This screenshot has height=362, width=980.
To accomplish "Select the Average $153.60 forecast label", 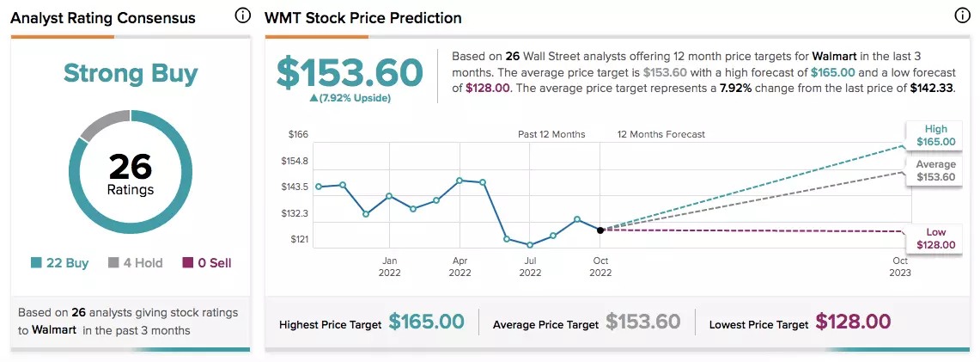I will (x=935, y=171).
